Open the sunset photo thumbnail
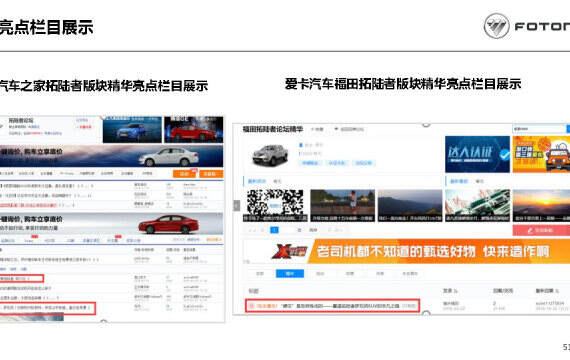 coord(541,205)
